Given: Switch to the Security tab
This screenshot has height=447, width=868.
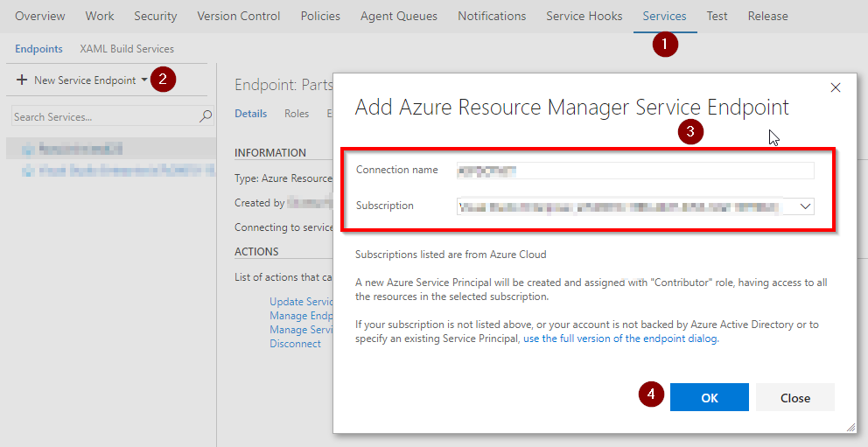Looking at the screenshot, I should pos(156,16).
